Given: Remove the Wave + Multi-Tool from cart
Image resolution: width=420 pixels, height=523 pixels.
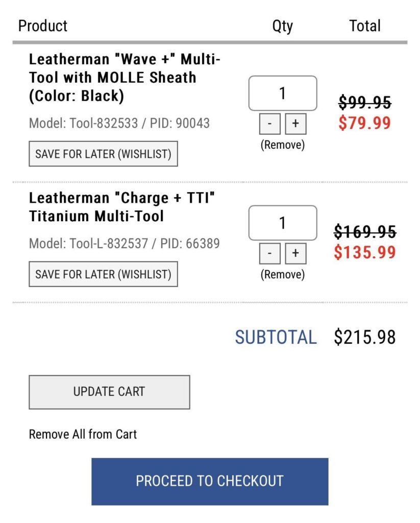Looking at the screenshot, I should [x=282, y=145].
